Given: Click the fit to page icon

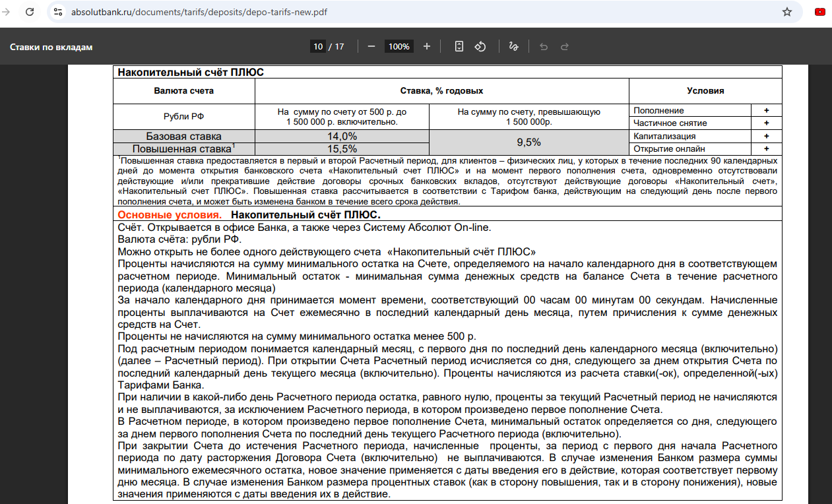Looking at the screenshot, I should (x=459, y=46).
